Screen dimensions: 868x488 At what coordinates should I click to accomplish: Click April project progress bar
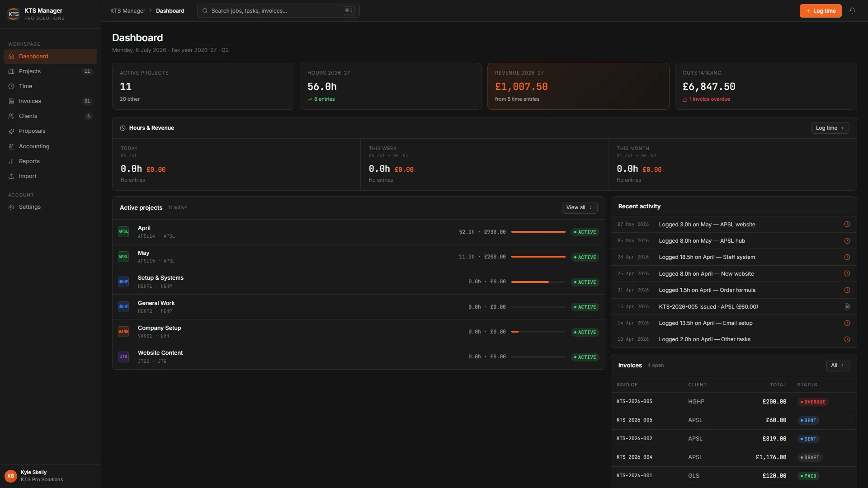[538, 232]
